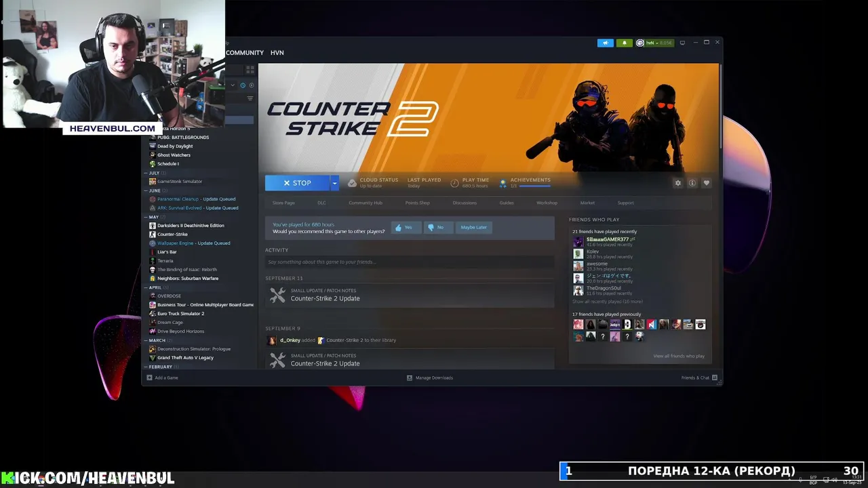Open the green notifications bell
This screenshot has height=488, width=868.
(x=624, y=43)
